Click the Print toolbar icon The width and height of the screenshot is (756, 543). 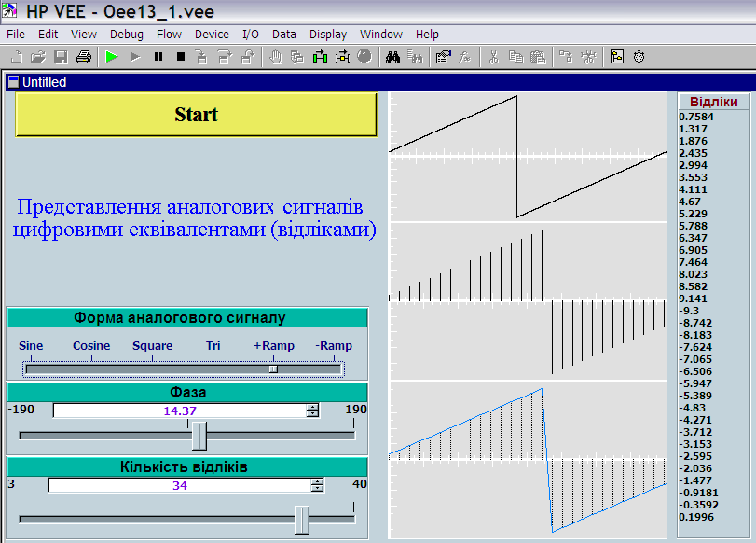[83, 57]
